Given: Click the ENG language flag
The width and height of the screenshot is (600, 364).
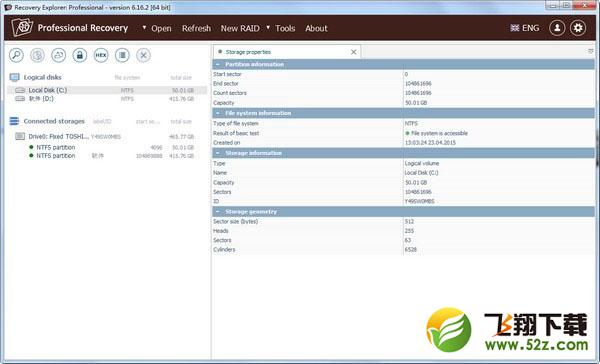Looking at the screenshot, I should pyautogui.click(x=515, y=28).
